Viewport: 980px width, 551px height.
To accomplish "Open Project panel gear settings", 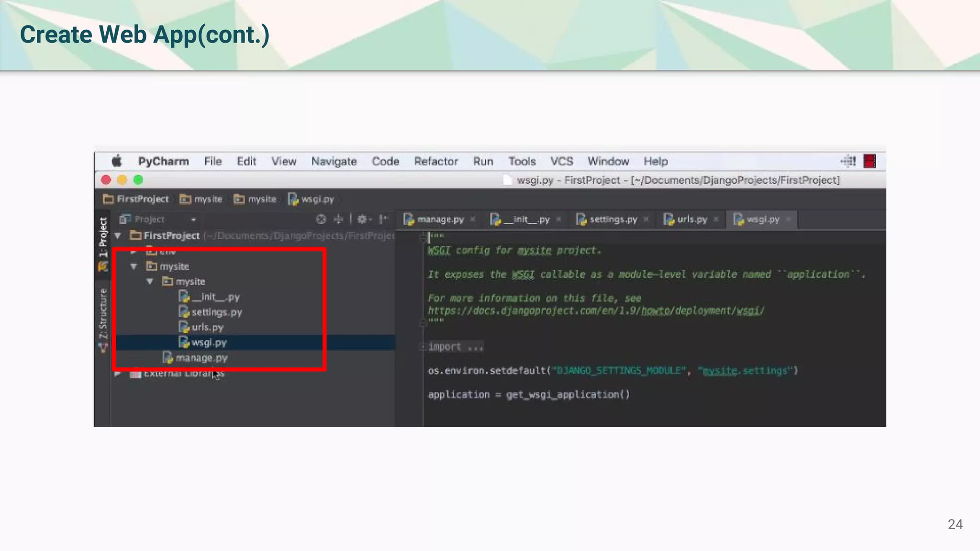I will 363,219.
